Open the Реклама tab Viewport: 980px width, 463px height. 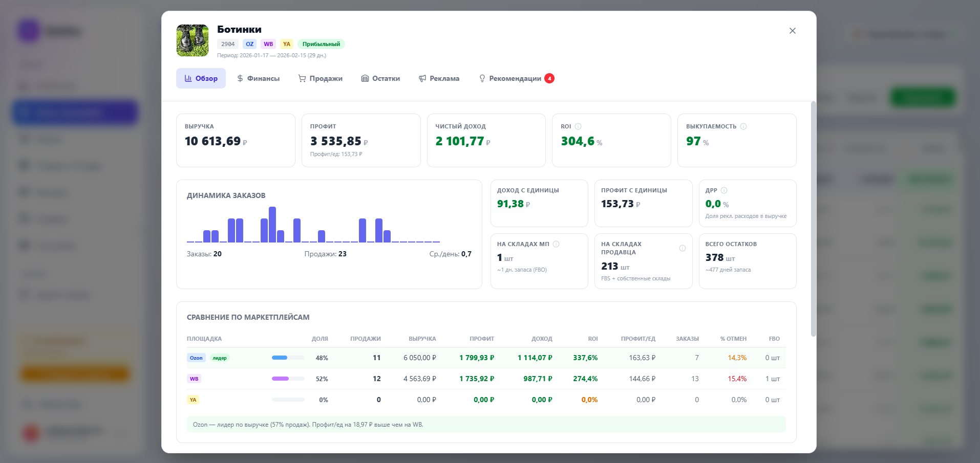pos(439,78)
